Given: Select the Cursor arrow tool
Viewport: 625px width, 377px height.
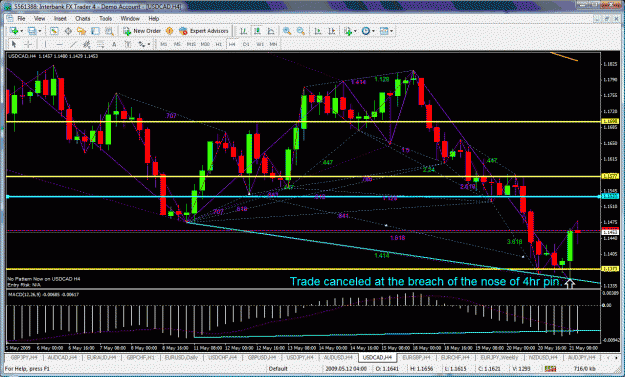Looking at the screenshot, I should (14, 44).
